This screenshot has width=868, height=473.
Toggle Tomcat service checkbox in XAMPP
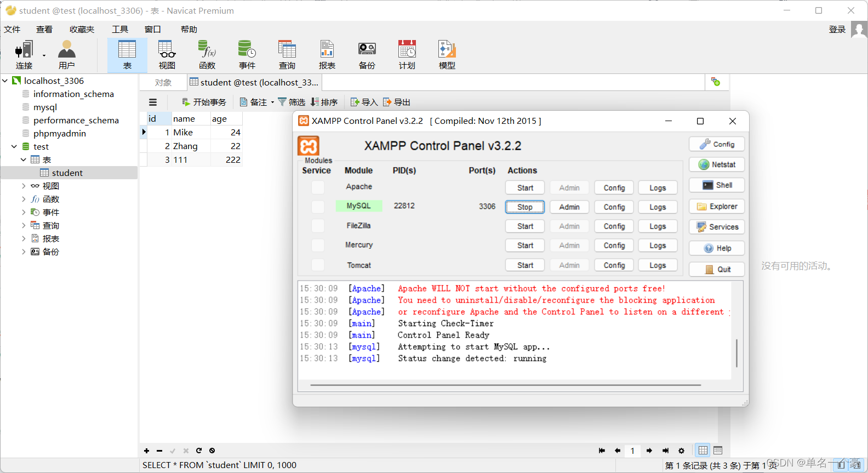tap(318, 265)
